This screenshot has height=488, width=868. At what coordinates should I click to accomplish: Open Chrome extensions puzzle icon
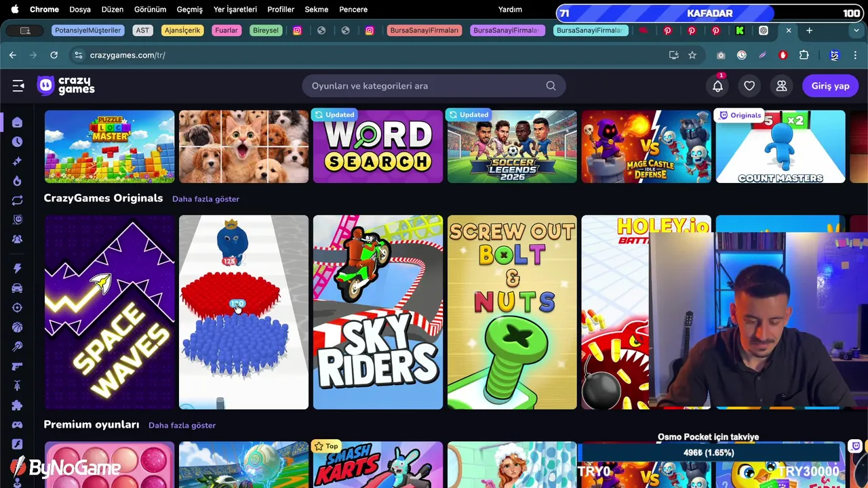[804, 55]
